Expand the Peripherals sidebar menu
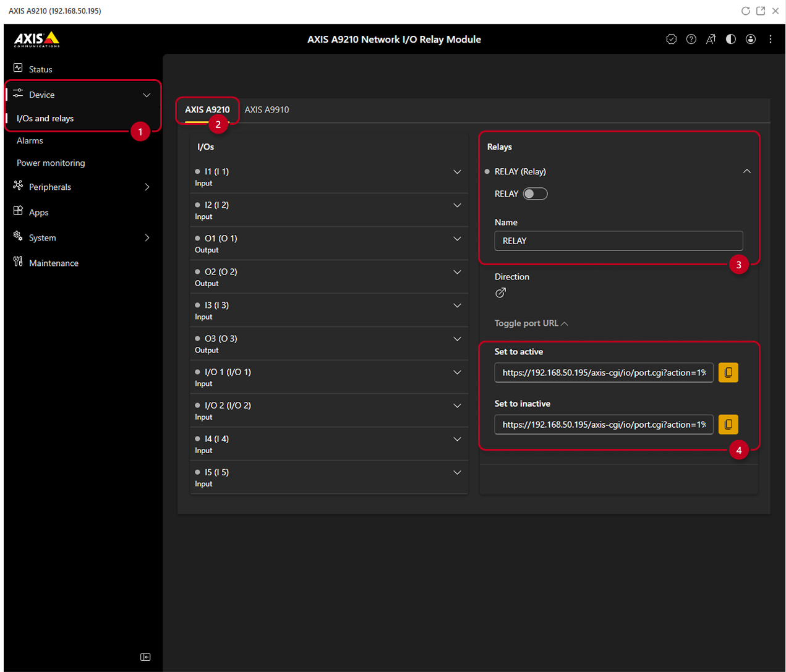The height and width of the screenshot is (672, 786). tap(82, 187)
